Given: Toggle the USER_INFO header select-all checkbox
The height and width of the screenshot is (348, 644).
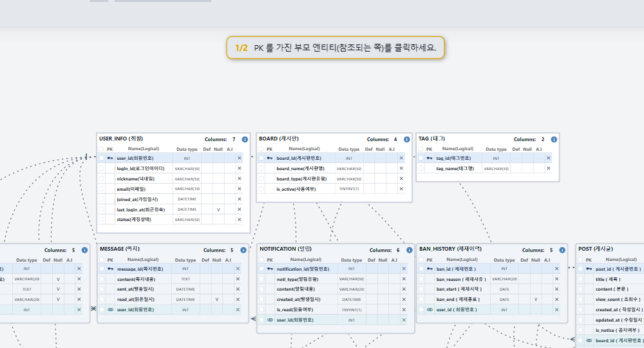Looking at the screenshot, I should click(x=102, y=149).
